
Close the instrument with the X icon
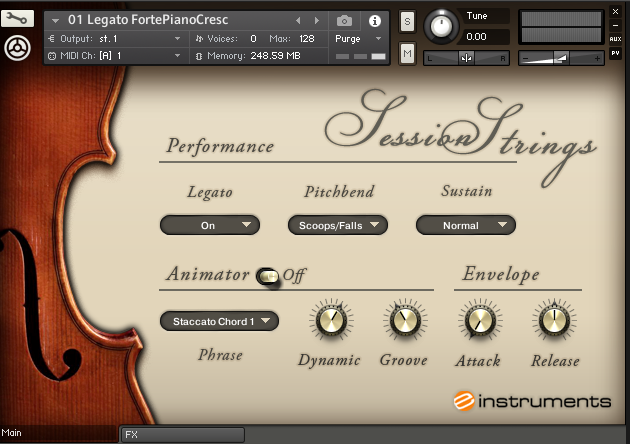615,12
